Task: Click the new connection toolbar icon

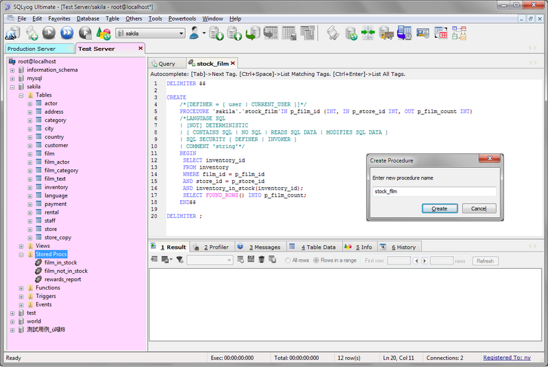Action: [x=13, y=33]
